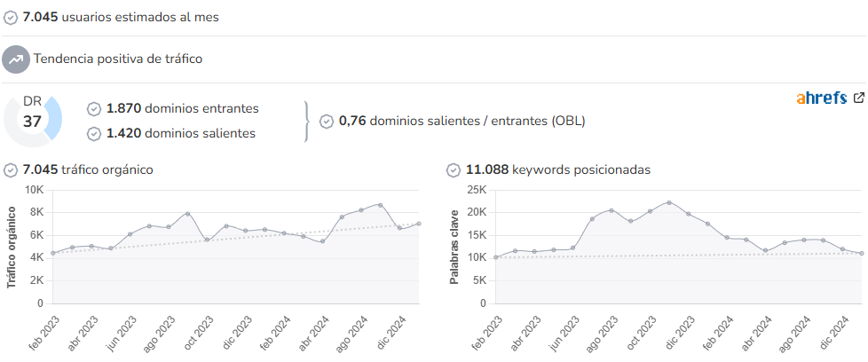Viewport: 868px width, 362px height.
Task: Click 'ago 2023' label under keywords chart
Action: tap(604, 334)
